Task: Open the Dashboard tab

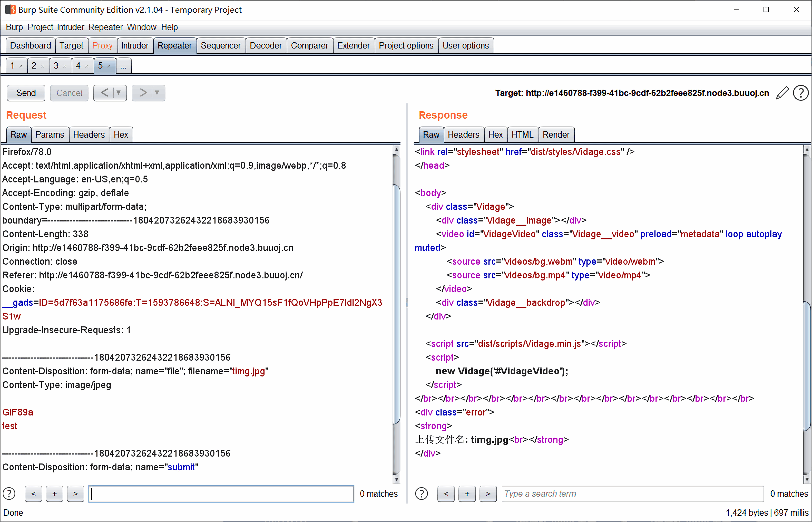Action: [x=31, y=45]
